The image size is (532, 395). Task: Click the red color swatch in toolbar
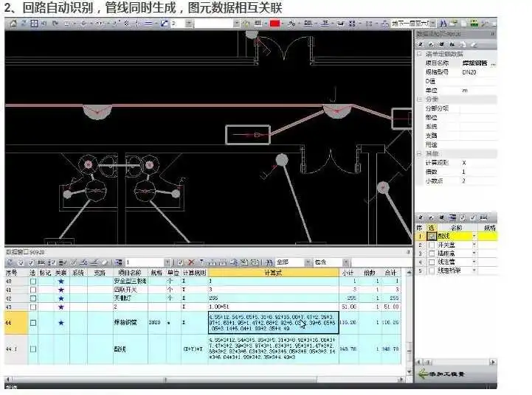274,24
